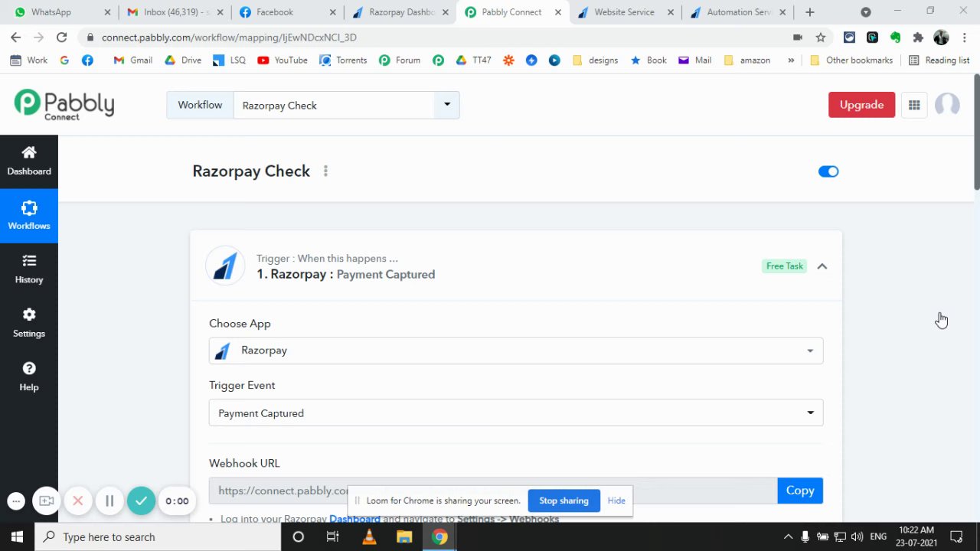Viewport: 980px width, 551px height.
Task: Open the Trigger Event Payment Captured dropdown
Action: pyautogui.click(x=516, y=413)
